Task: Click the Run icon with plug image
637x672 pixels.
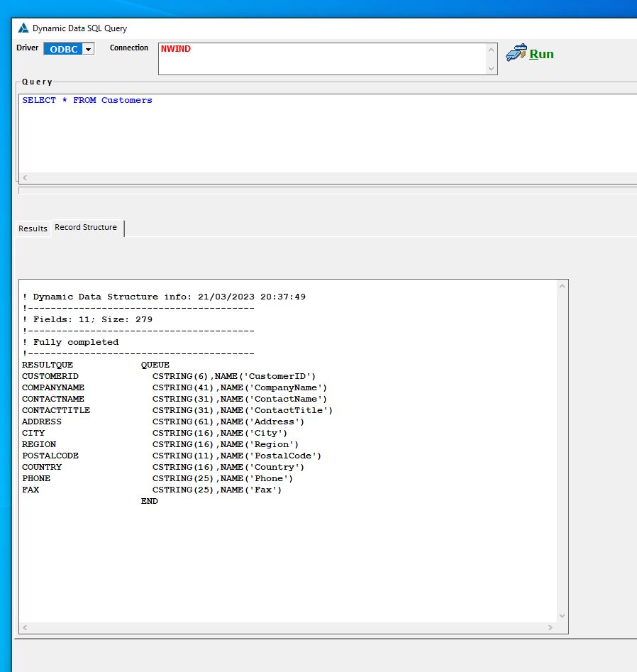Action: point(516,53)
